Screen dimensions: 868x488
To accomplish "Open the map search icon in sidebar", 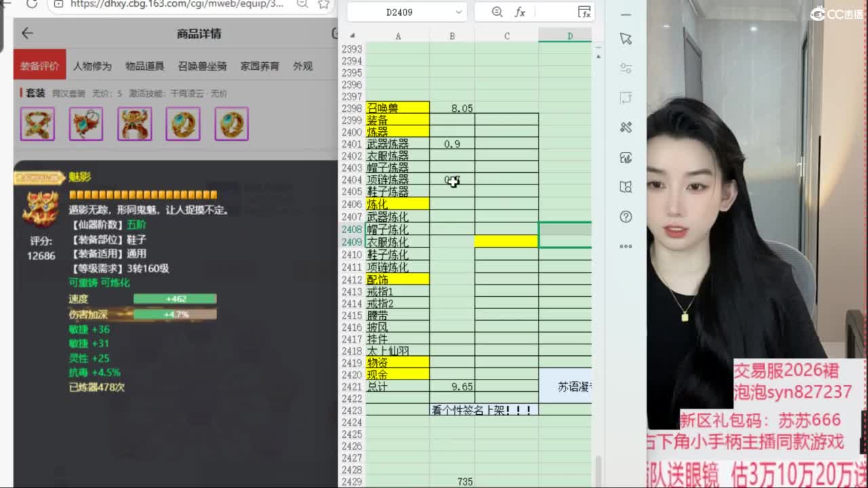I will pyautogui.click(x=626, y=187).
